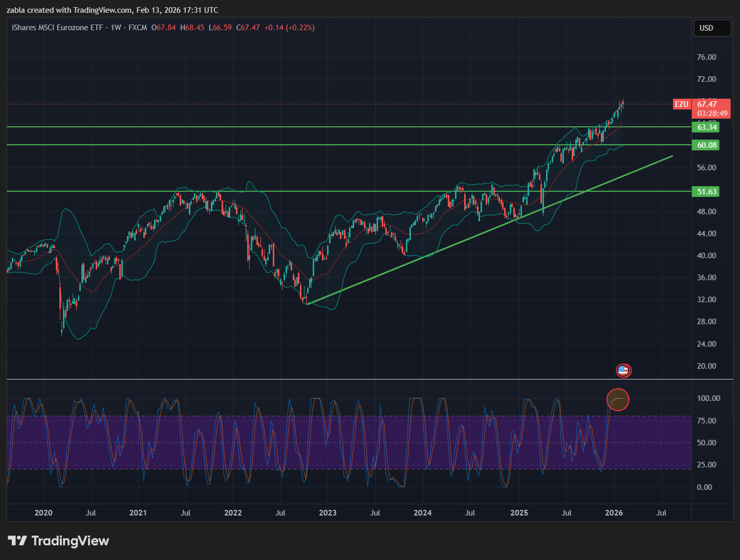Screen dimensions: 740x560
Task: Click the white pane separator above stochastic
Action: [x=358, y=379]
